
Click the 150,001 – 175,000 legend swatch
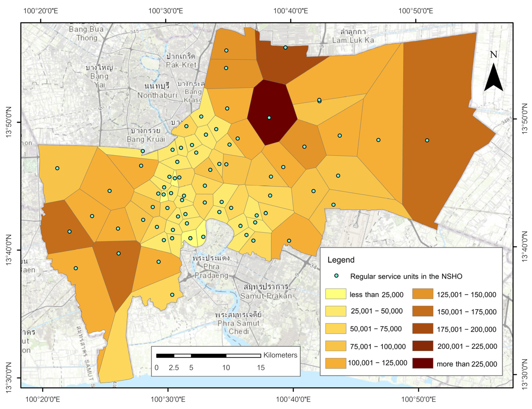pos(423,311)
